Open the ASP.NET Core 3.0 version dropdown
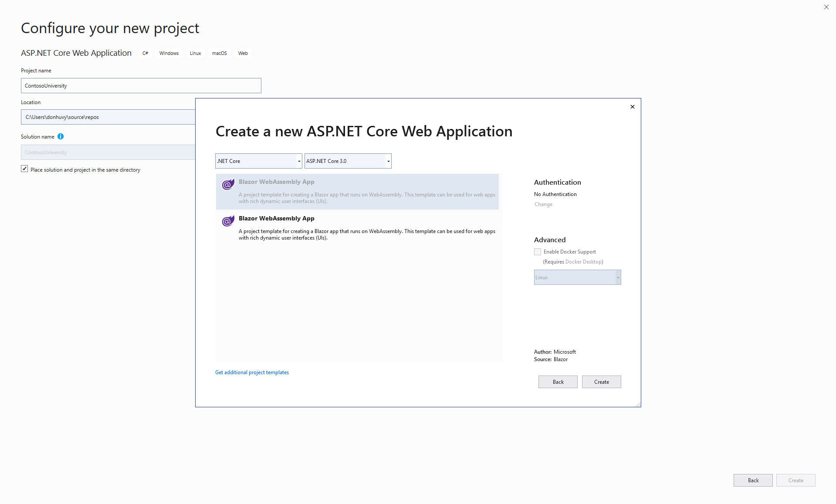 tap(388, 161)
